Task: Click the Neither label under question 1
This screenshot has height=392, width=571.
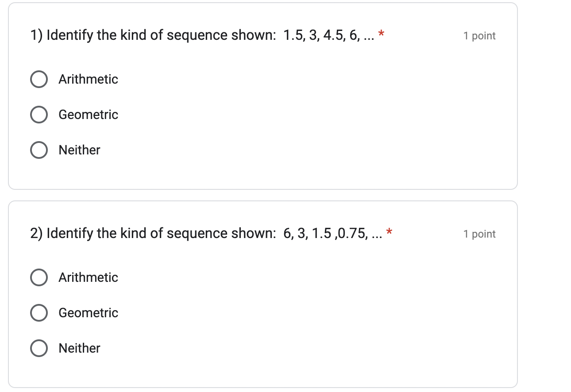Action: 79,150
